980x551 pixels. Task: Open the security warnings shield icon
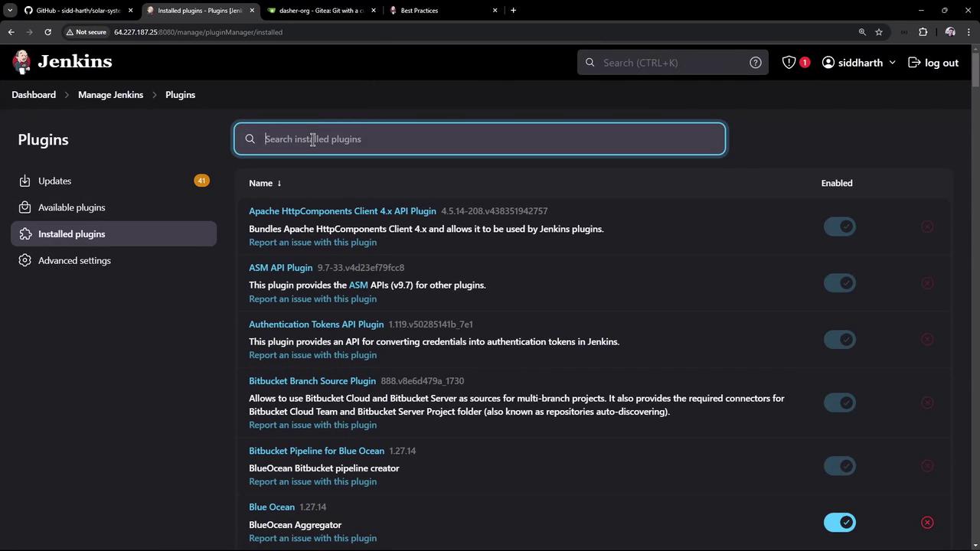(789, 63)
